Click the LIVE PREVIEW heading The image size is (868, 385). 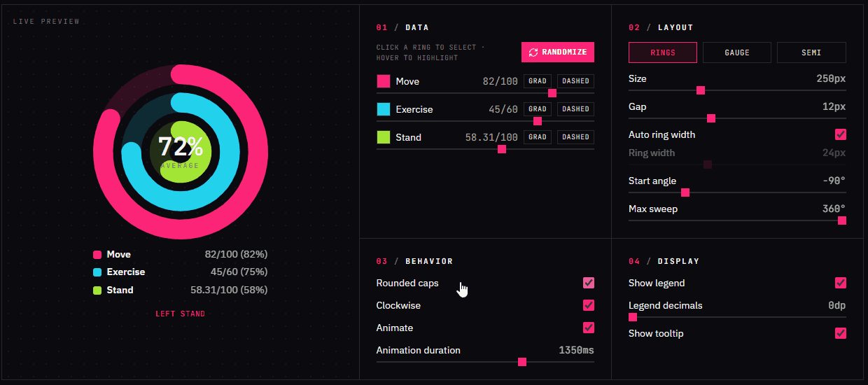(46, 22)
